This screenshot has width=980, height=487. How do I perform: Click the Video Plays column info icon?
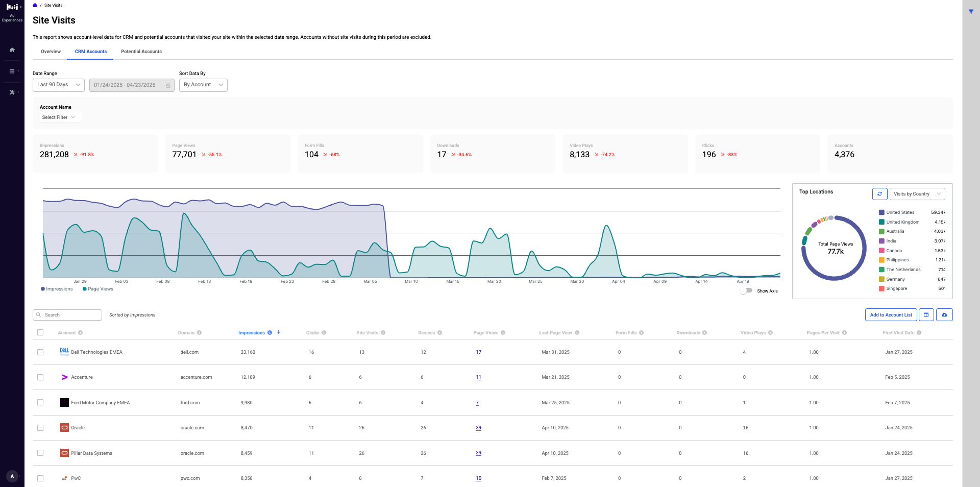pyautogui.click(x=770, y=333)
